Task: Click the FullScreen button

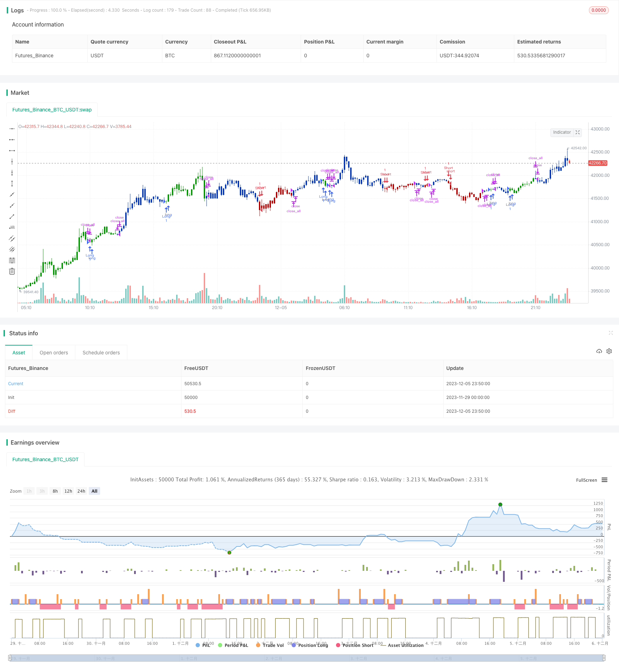Action: 586,480
